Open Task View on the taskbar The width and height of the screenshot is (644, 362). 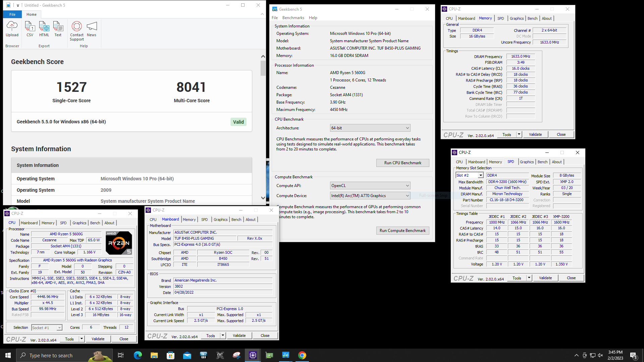121,355
